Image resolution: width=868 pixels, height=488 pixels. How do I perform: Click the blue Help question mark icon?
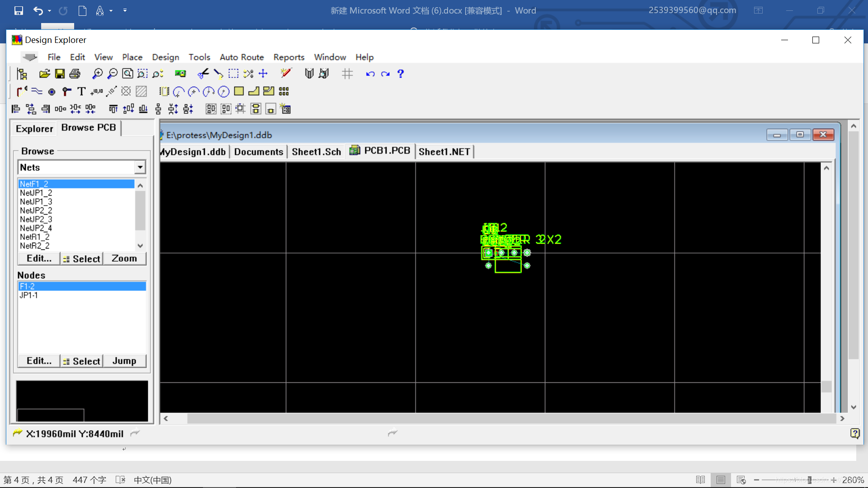pos(400,74)
